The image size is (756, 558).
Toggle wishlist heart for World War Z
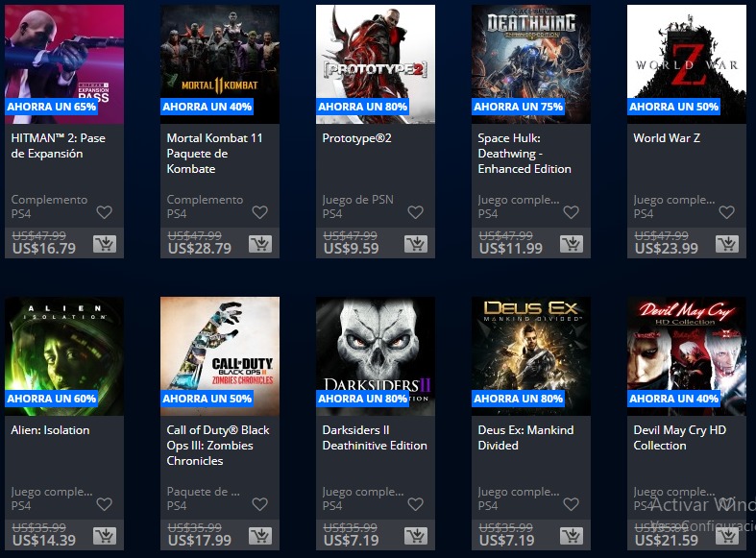pos(726,212)
